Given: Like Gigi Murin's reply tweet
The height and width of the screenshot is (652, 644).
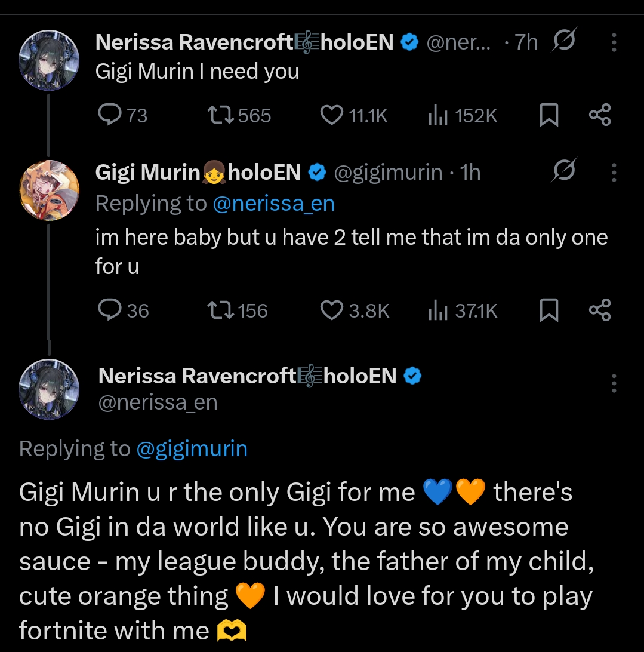Looking at the screenshot, I should [332, 310].
